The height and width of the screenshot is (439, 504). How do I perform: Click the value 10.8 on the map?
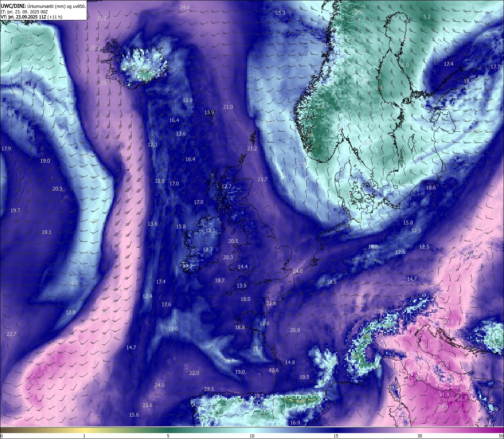373,247
